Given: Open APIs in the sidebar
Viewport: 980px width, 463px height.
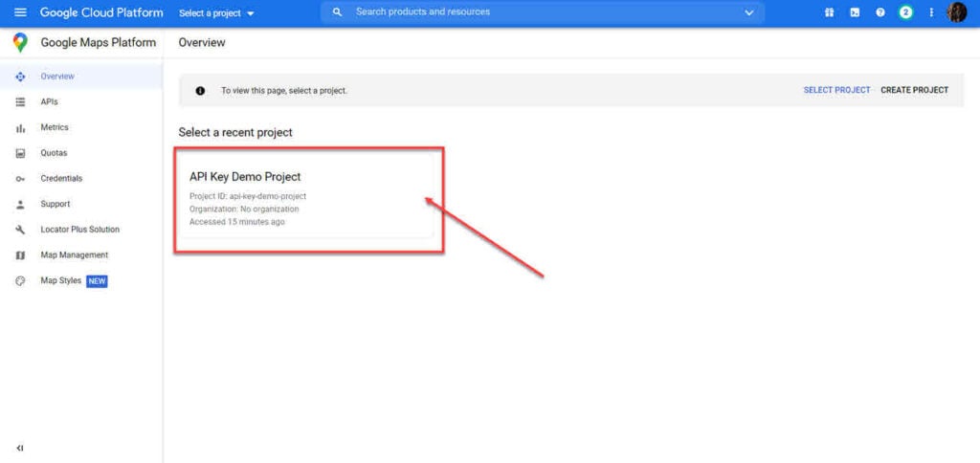Looking at the screenshot, I should [x=50, y=101].
